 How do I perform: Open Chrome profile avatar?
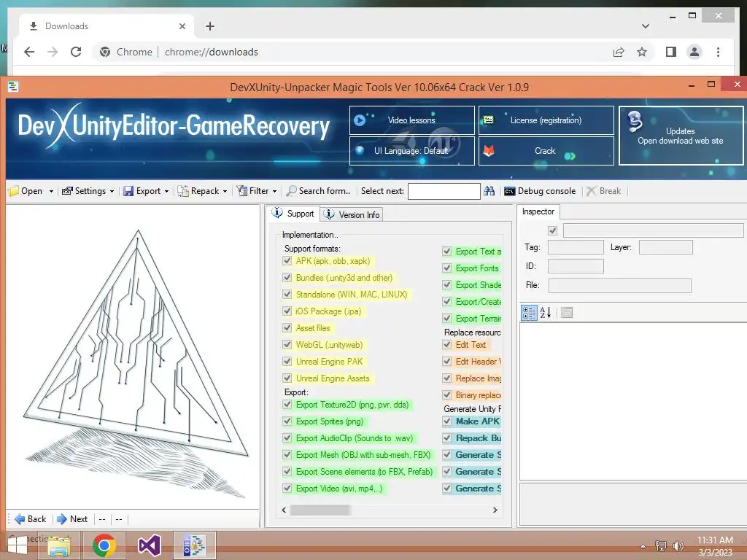coord(694,52)
